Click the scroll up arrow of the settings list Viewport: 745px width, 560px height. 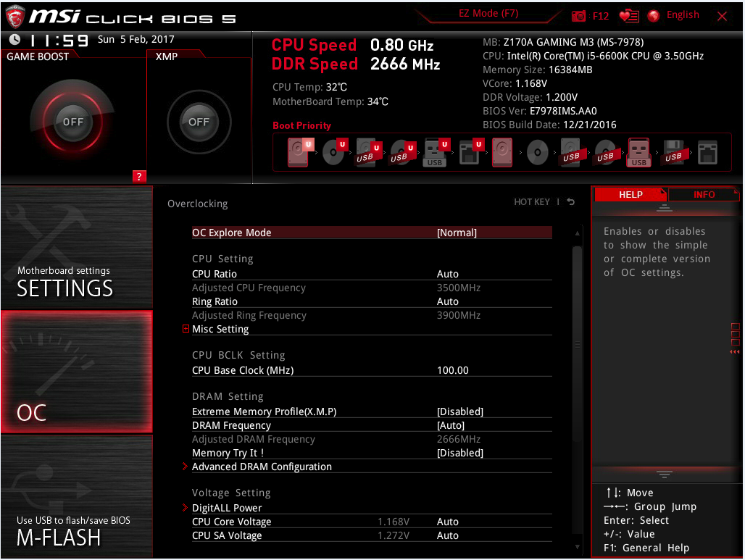578,233
